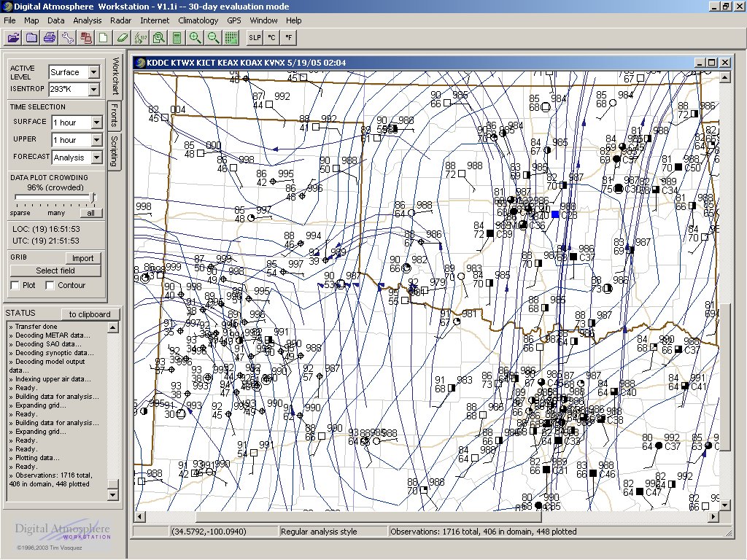
Task: Click the closed folder toolbar icon
Action: [31, 38]
